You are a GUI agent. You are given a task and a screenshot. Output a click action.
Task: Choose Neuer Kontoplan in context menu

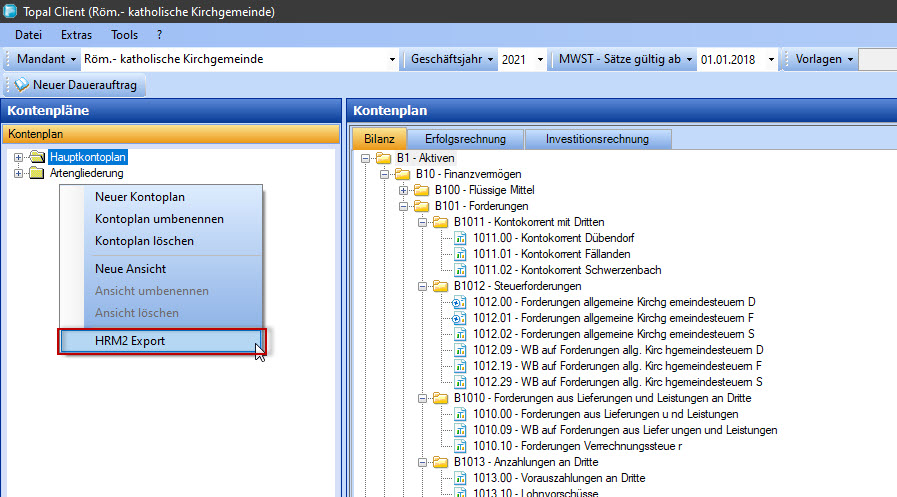[139, 197]
